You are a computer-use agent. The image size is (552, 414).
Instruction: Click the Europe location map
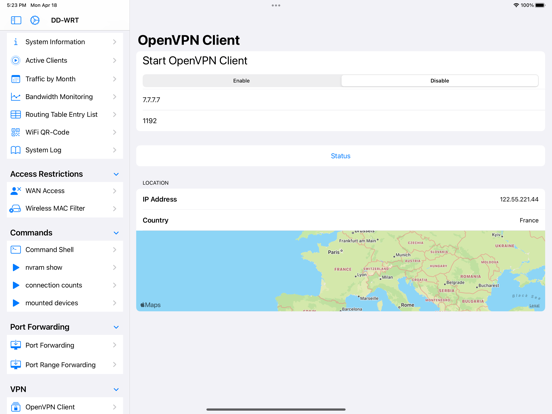click(x=340, y=271)
